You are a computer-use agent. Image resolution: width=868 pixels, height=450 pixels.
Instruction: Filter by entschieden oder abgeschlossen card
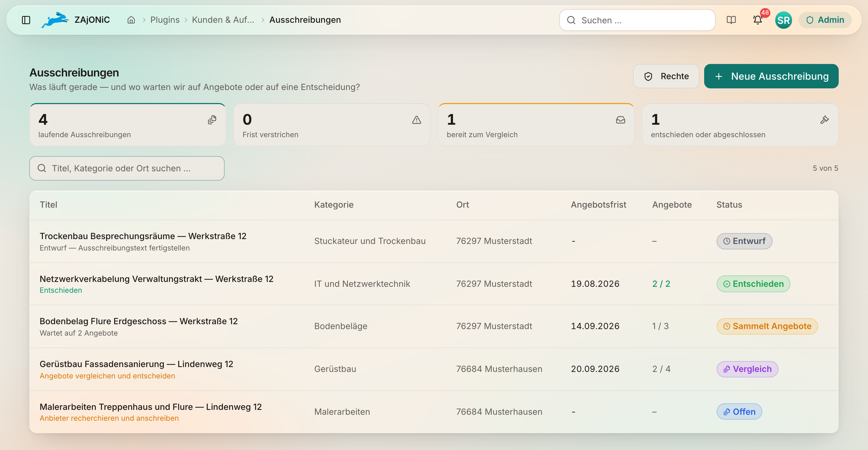740,125
